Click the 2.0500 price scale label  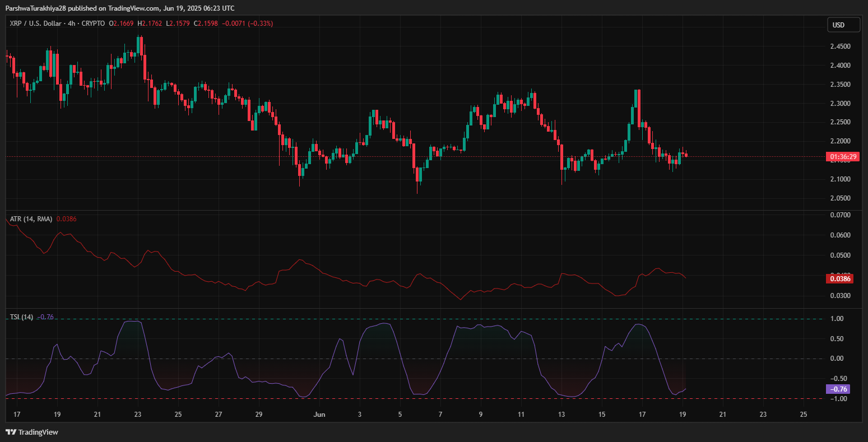click(x=840, y=198)
